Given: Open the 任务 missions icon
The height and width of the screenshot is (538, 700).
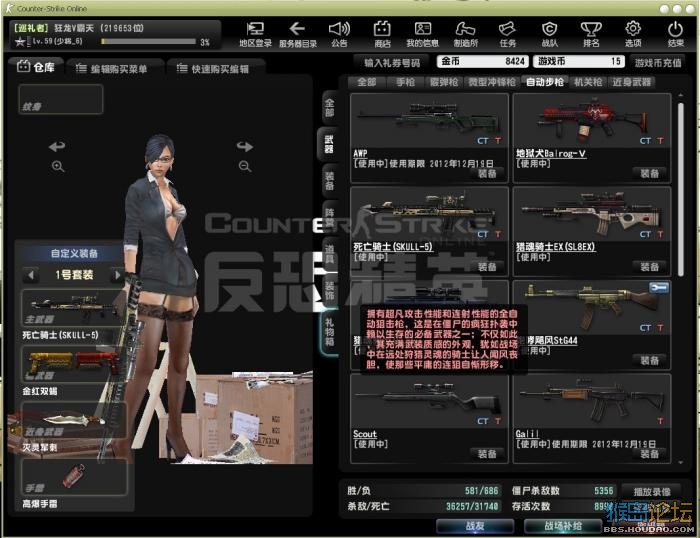Looking at the screenshot, I should click(x=507, y=34).
